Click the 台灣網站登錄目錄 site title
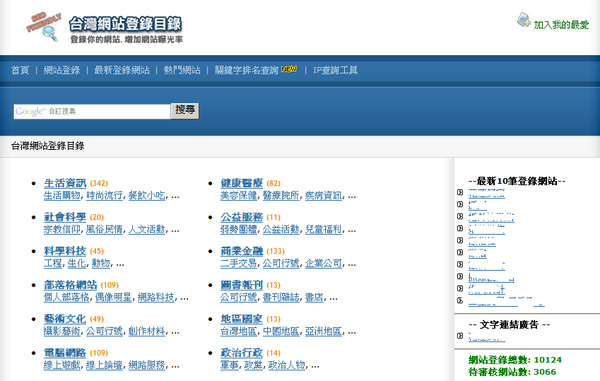This screenshot has width=600, height=381. tap(126, 24)
